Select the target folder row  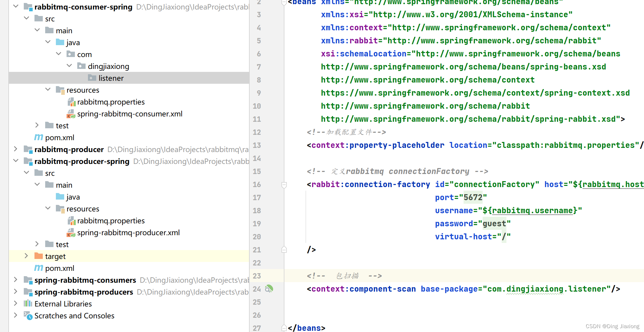click(x=129, y=256)
